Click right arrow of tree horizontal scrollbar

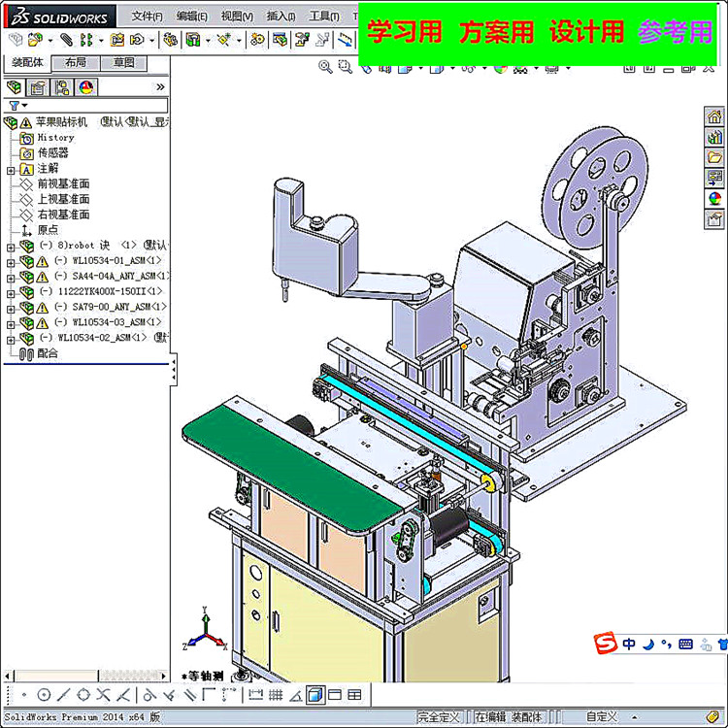pos(163,676)
